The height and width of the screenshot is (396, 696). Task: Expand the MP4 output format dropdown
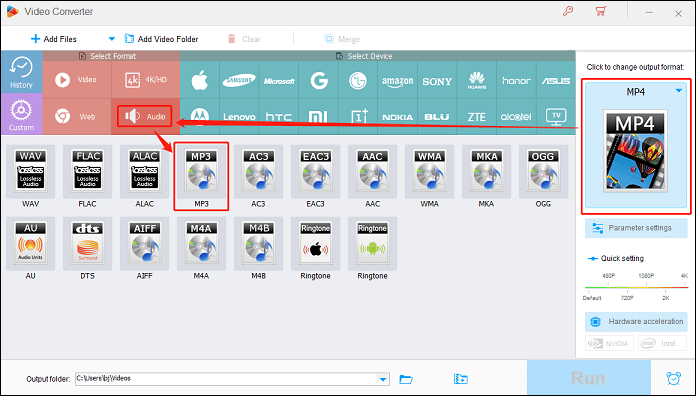679,91
